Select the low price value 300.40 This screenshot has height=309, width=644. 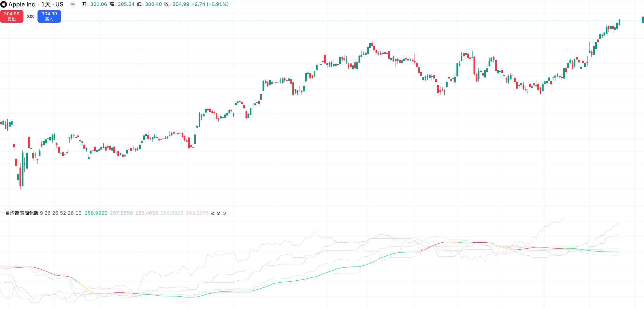tap(153, 4)
